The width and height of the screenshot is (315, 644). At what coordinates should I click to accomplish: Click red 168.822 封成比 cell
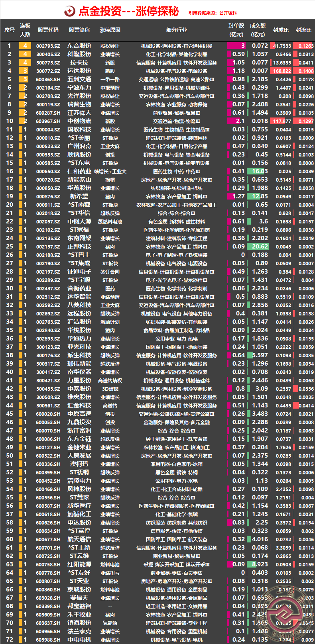click(282, 71)
